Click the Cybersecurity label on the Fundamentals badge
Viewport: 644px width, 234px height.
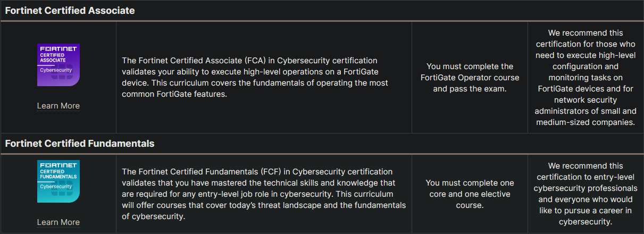(56, 187)
